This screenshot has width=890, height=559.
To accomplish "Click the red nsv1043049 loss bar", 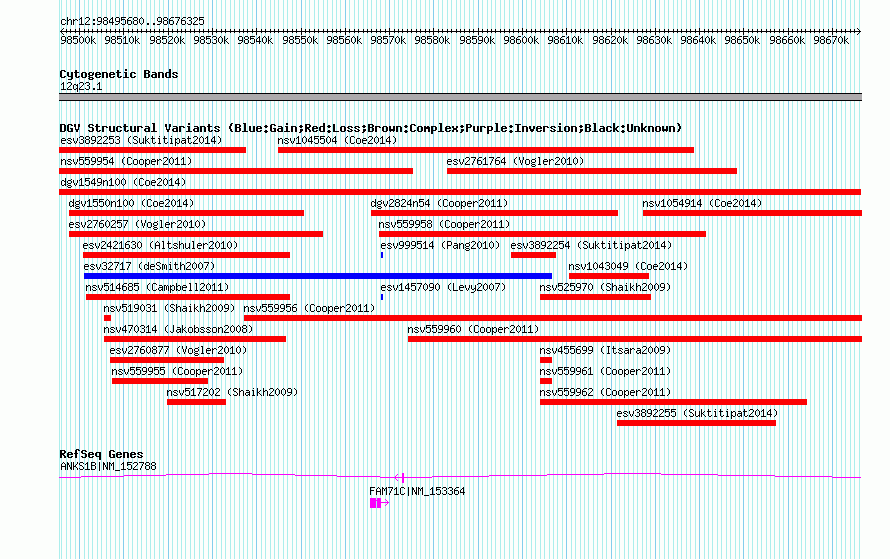I will click(x=609, y=276).
